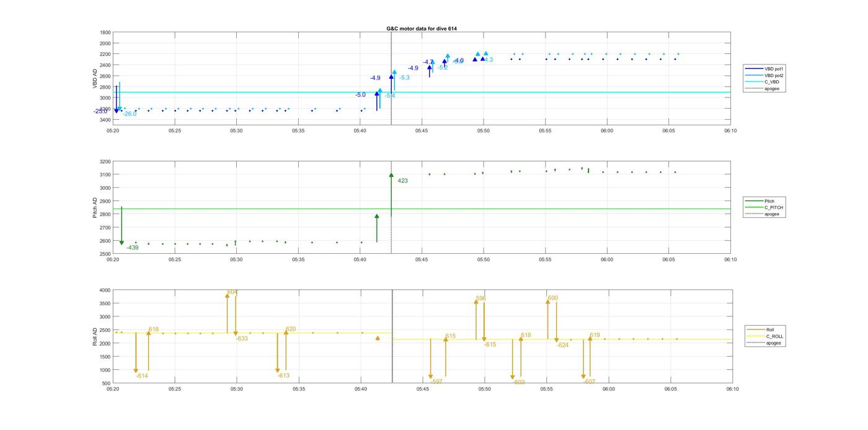Click the '-5.0' data label
The width and height of the screenshot is (868, 430).
360,95
